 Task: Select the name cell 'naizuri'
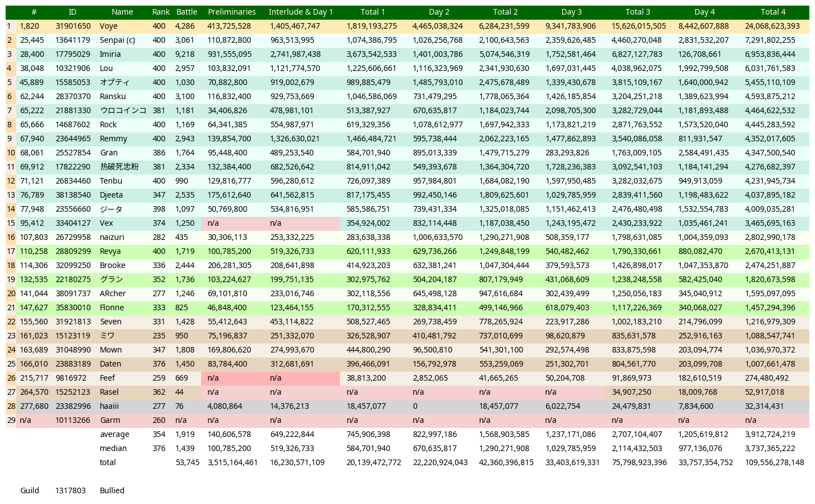coord(112,237)
